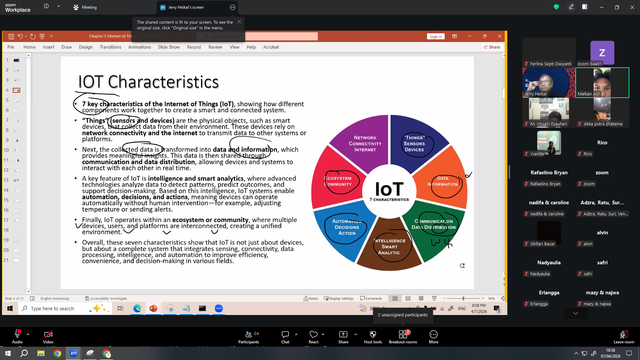The image size is (640, 360).
Task: Switch to Slide Sorter view icon
Action: pyautogui.click(x=408, y=298)
